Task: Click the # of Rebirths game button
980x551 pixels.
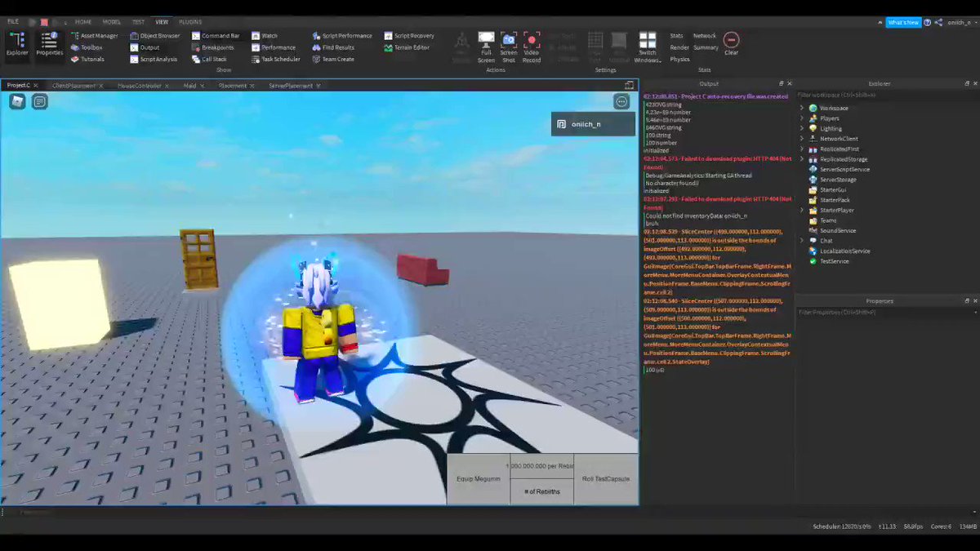Action: (x=542, y=491)
